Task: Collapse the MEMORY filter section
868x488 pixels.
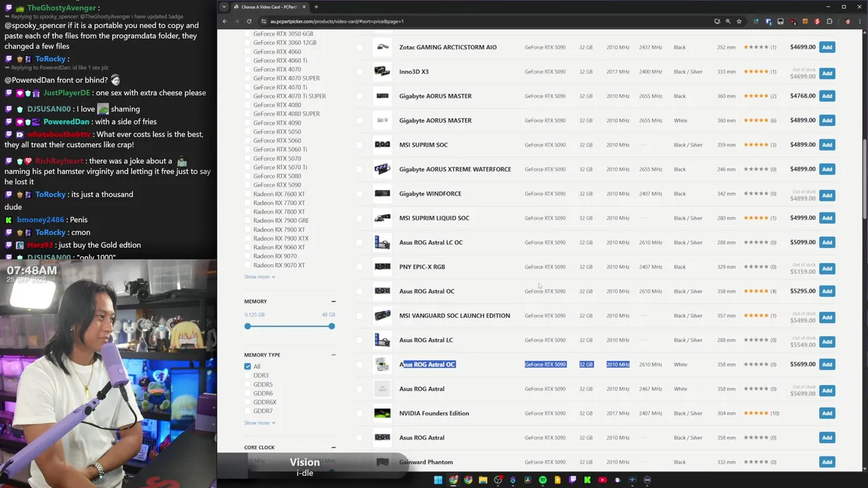Action: click(x=333, y=301)
